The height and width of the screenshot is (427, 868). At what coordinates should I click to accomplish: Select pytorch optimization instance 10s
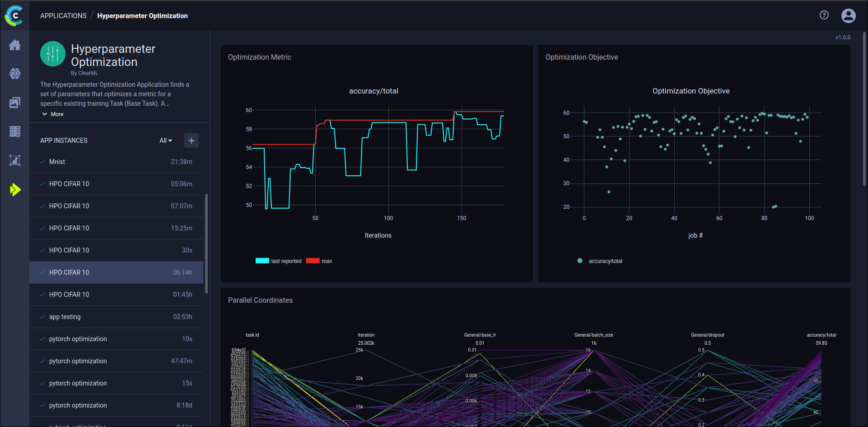coord(116,339)
